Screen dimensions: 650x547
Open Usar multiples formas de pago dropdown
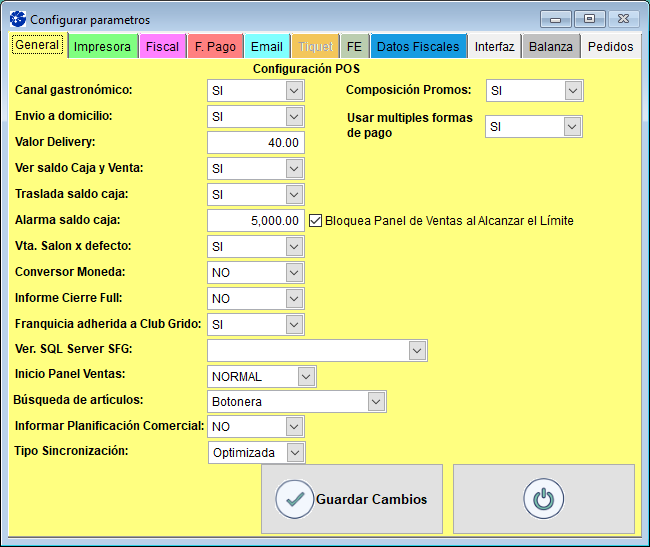tap(572, 126)
